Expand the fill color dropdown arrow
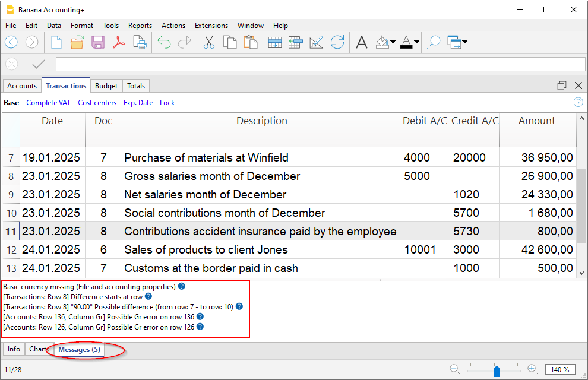588x380 pixels. click(393, 42)
